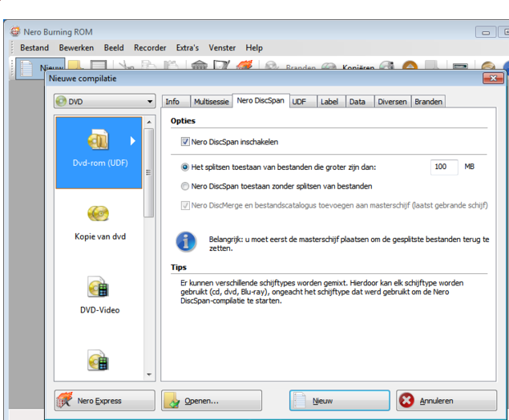Screen dimensions: 509x420
Task: Click the 'MB' unit label
Action: pyautogui.click(x=470, y=167)
